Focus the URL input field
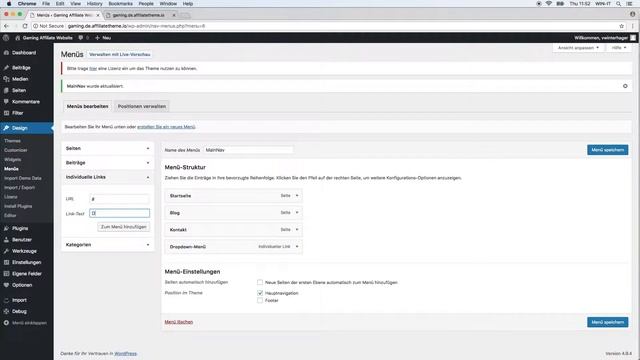Image resolution: width=640 pixels, height=360 pixels. [x=119, y=199]
